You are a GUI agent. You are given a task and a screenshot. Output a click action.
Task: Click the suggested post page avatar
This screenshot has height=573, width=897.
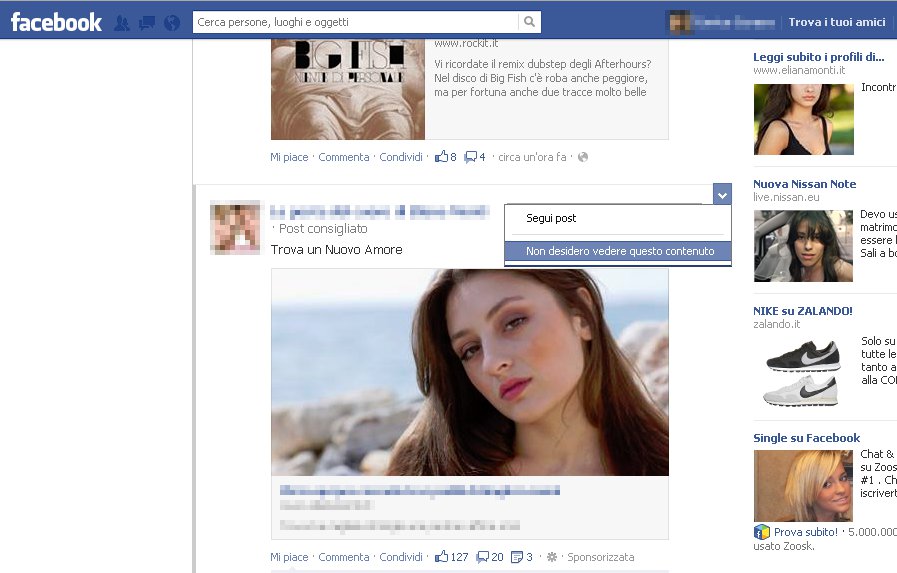(x=235, y=227)
